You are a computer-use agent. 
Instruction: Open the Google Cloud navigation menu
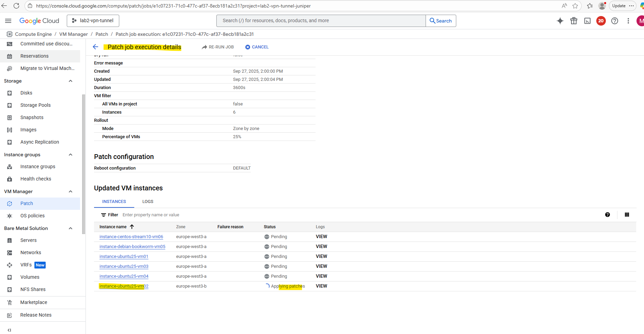click(8, 21)
